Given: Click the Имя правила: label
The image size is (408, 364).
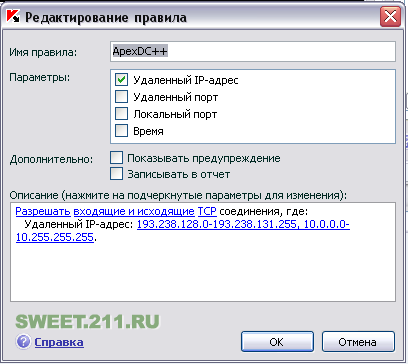Looking at the screenshot, I should [43, 52].
